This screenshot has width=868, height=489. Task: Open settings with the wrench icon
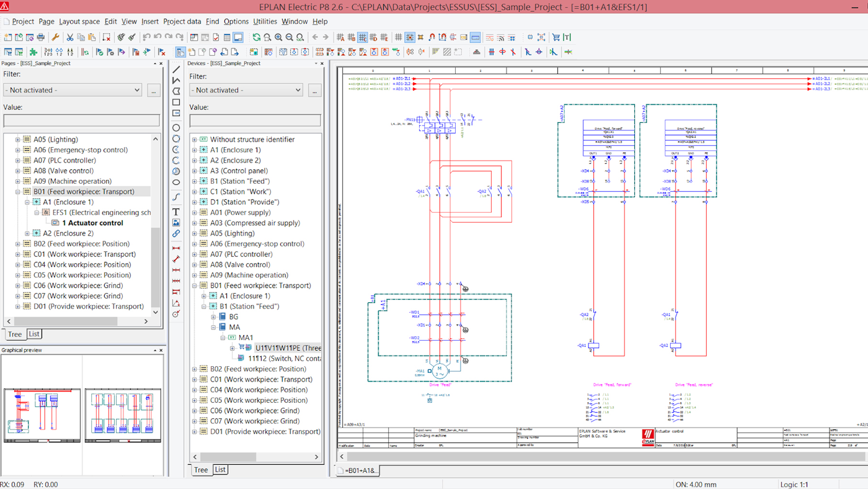(55, 37)
